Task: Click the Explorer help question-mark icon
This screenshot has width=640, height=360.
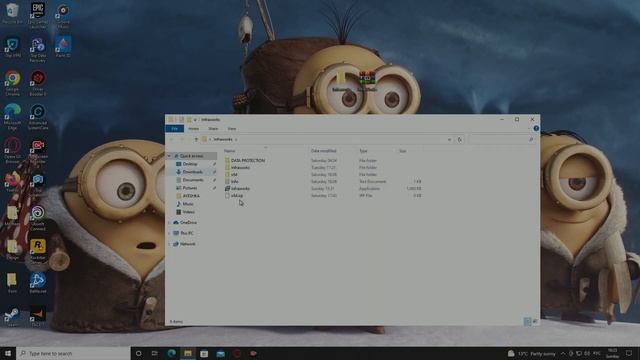Action: tap(536, 129)
